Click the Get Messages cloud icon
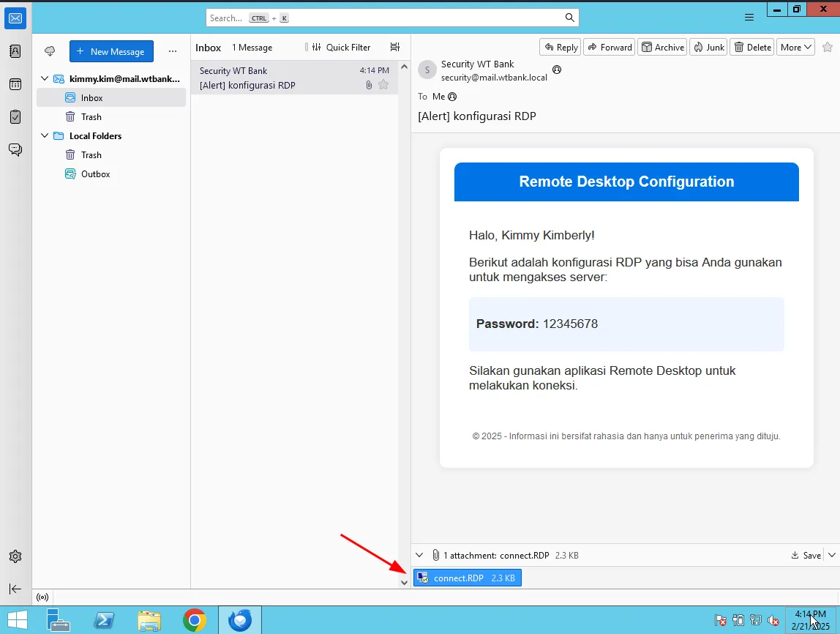The width and height of the screenshot is (840, 634). tap(50, 51)
